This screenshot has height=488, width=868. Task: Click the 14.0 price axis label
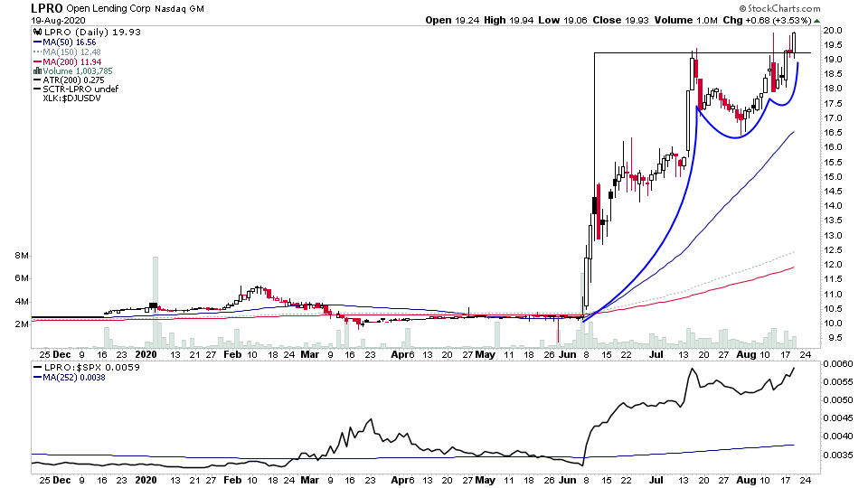pos(833,205)
